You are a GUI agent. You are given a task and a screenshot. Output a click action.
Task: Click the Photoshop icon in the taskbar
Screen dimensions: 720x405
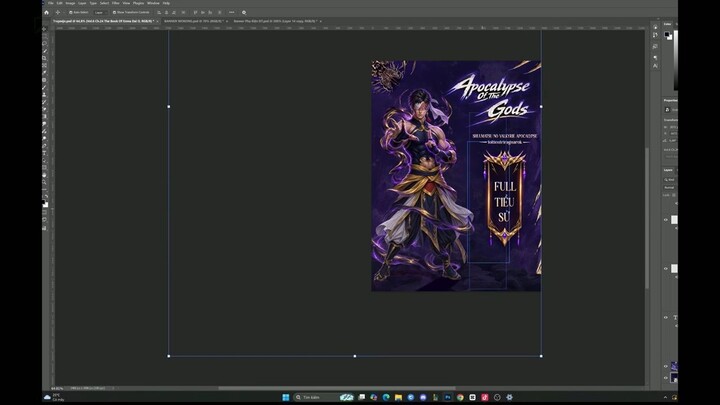click(x=448, y=397)
